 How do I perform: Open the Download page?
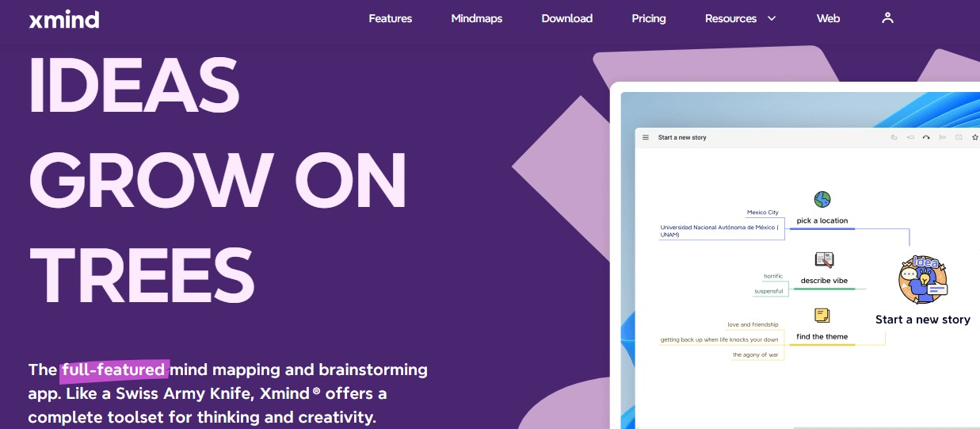(x=567, y=18)
